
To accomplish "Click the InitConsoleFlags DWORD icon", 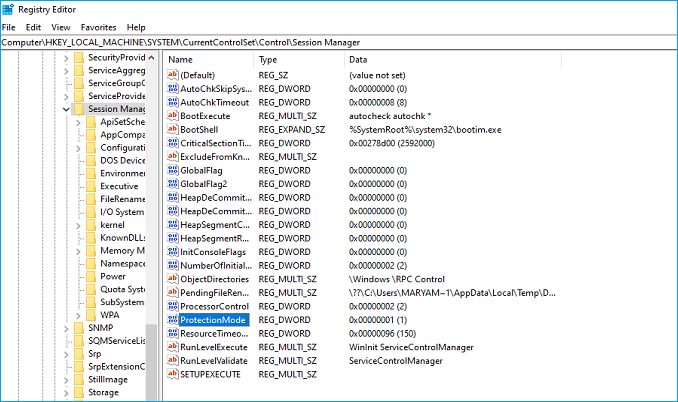I will [x=173, y=252].
